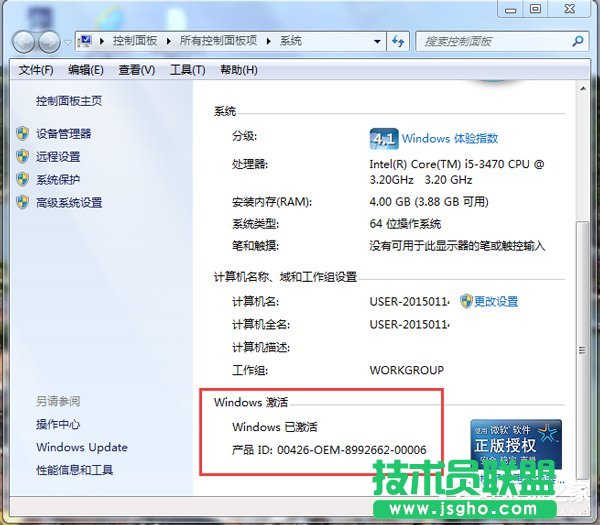Click the WORKGROUP value text
This screenshot has height=525, width=600.
point(407,370)
